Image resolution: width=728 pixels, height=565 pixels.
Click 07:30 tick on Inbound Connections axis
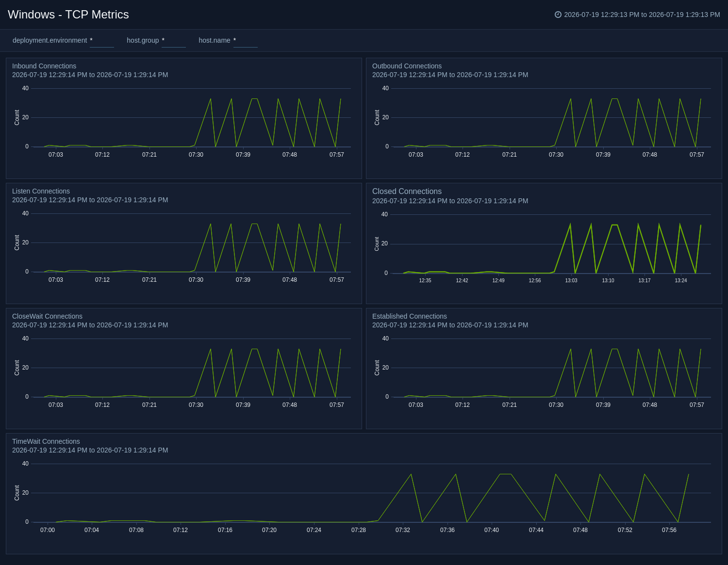coord(196,155)
